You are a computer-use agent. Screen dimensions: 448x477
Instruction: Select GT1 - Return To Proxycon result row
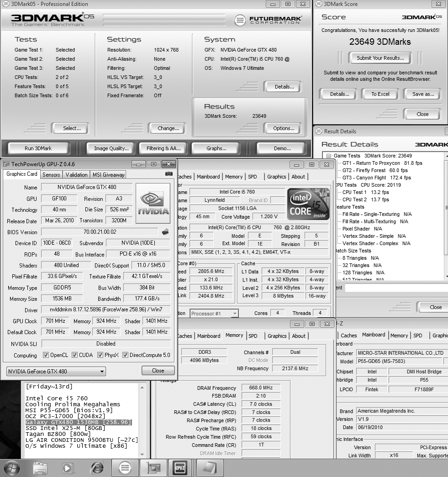[382, 163]
